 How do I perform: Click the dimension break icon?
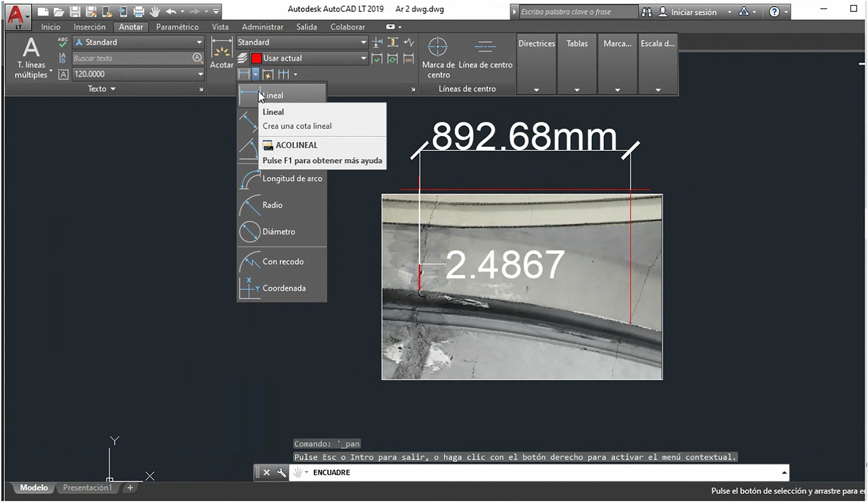coord(378,43)
